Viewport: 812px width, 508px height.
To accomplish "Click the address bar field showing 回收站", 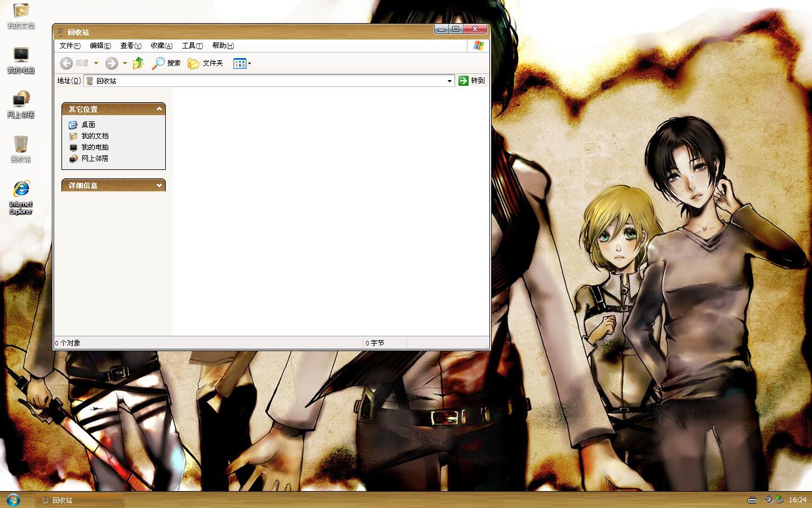I will click(269, 81).
